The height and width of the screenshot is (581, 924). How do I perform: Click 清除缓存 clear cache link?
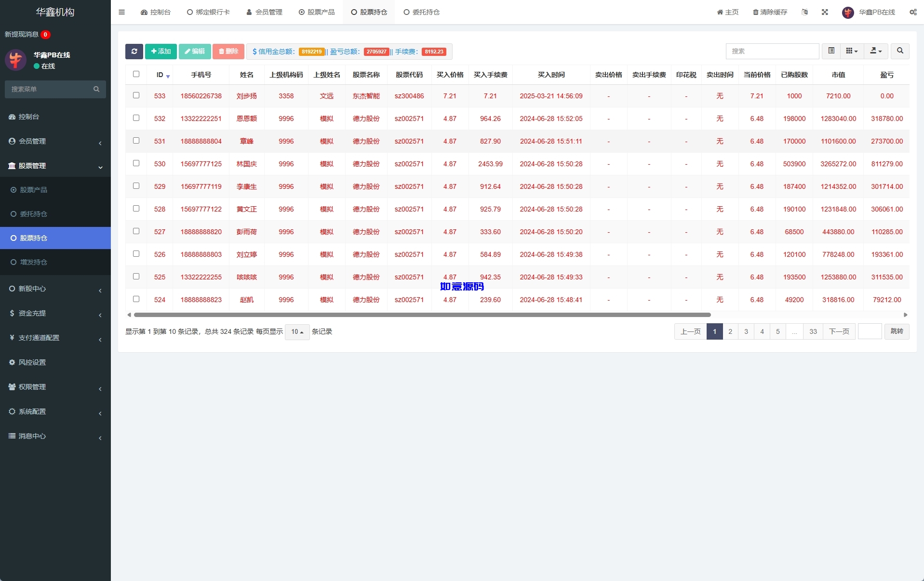tap(770, 12)
